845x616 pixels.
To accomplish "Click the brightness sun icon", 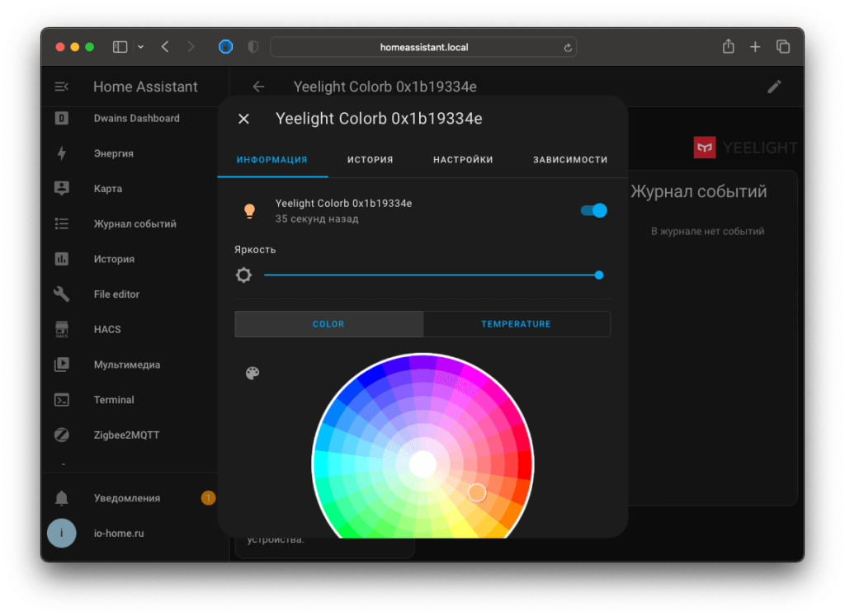I will click(x=243, y=275).
